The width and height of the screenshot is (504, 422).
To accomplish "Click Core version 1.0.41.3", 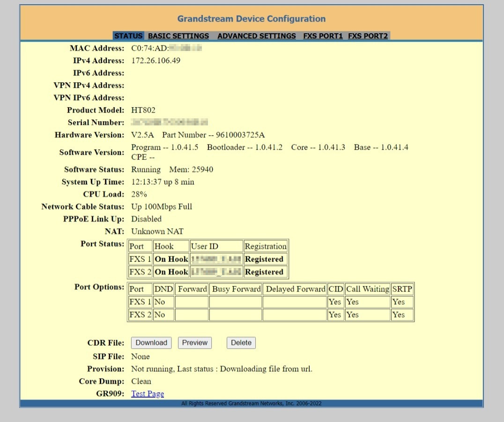I will click(318, 147).
